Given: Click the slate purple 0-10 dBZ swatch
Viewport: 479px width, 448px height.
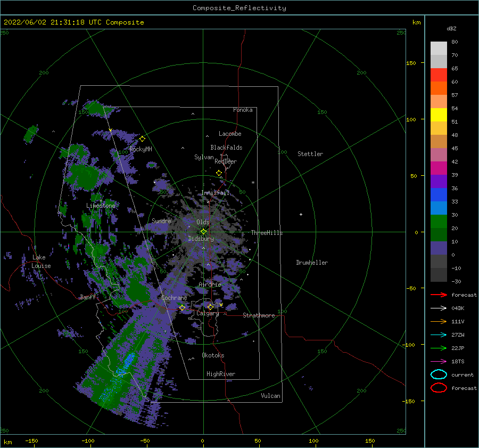Looking at the screenshot, I should pos(439,248).
